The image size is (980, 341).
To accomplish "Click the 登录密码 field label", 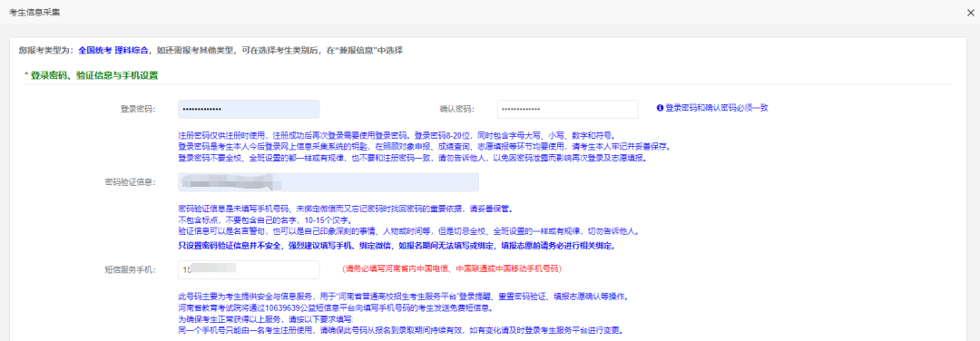I will (138, 110).
